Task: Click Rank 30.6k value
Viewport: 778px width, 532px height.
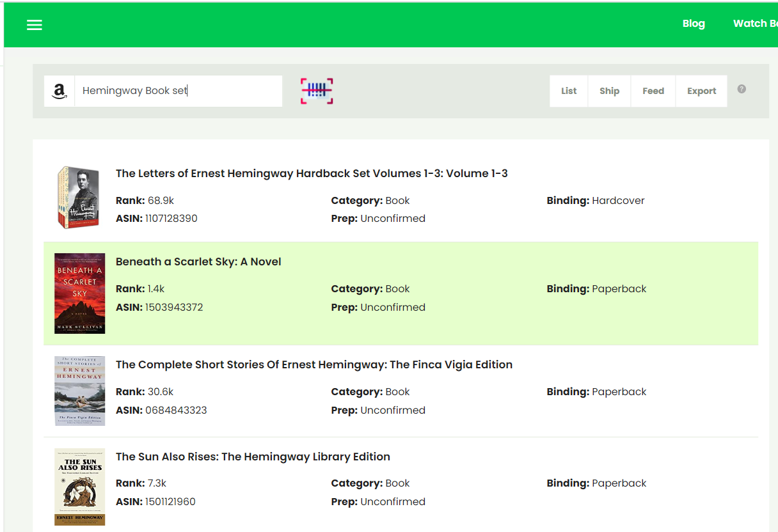Action: point(161,392)
